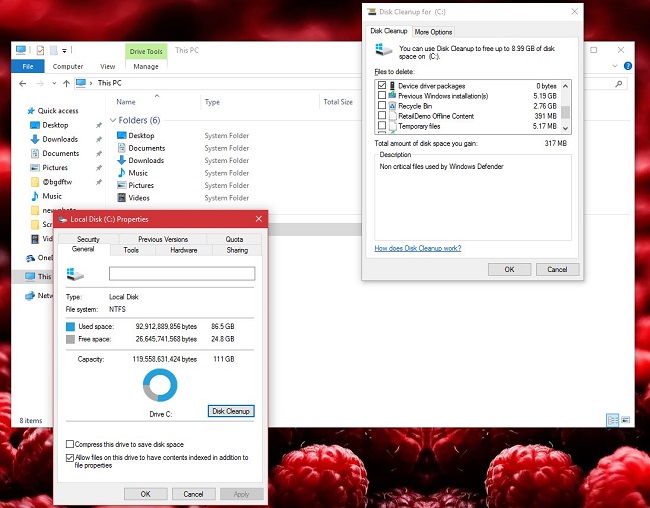Select the General tab in Properties
The height and width of the screenshot is (508, 650).
(x=83, y=249)
